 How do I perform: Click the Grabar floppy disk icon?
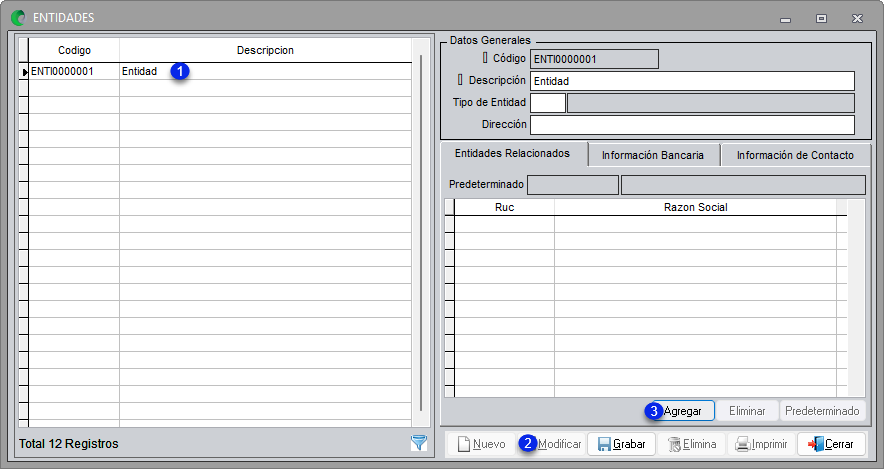point(604,444)
